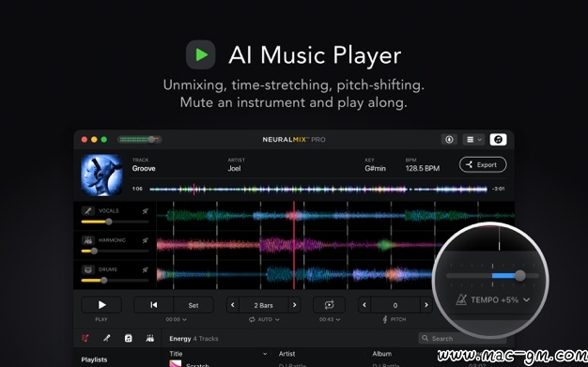This screenshot has height=367, width=588.
Task: Open the music library icon at top right
Action: coord(498,140)
